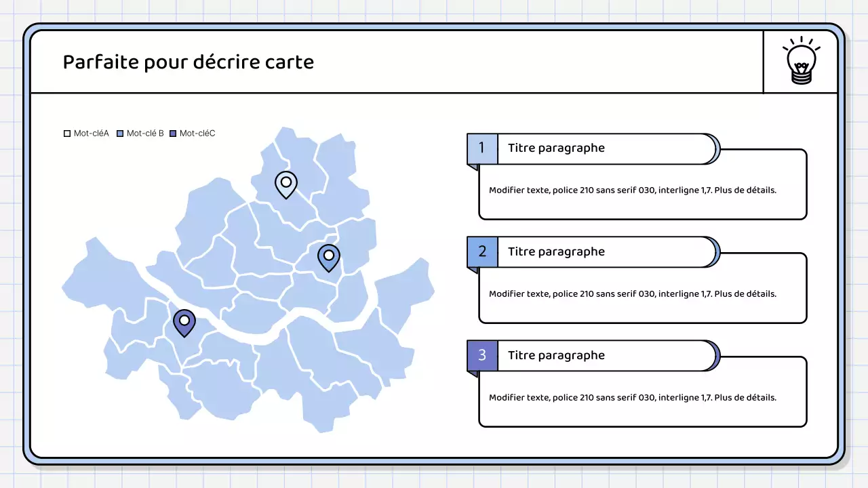Click the first 'Titre paragraphe' heading
868x488 pixels.
tap(556, 148)
